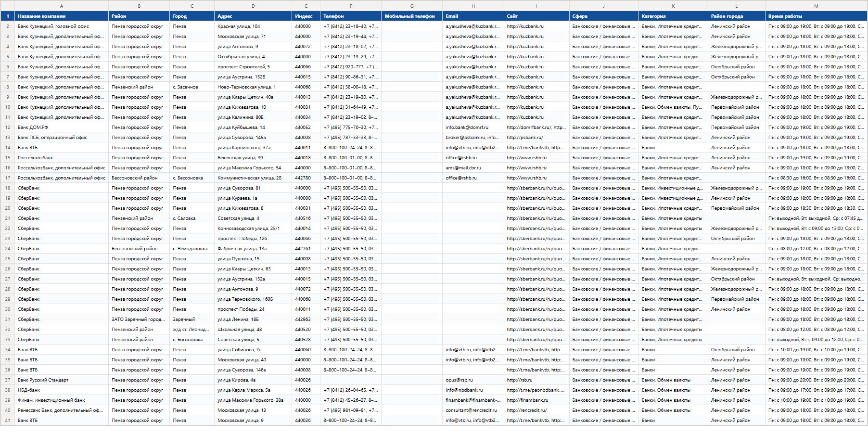The height and width of the screenshot is (434, 868).
Task: Click the address "Красная улица, 104"
Action: point(253,26)
